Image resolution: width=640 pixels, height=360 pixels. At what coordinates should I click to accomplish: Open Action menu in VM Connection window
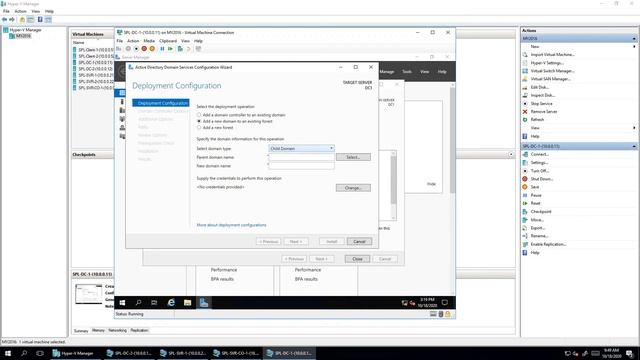(133, 41)
